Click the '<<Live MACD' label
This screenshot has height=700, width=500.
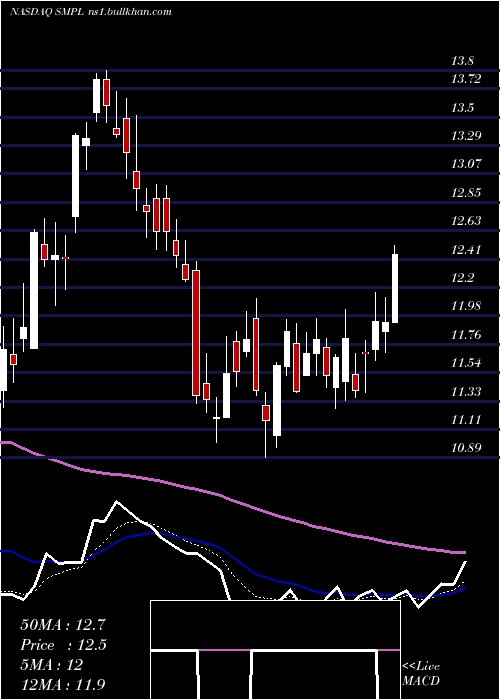coord(421,674)
